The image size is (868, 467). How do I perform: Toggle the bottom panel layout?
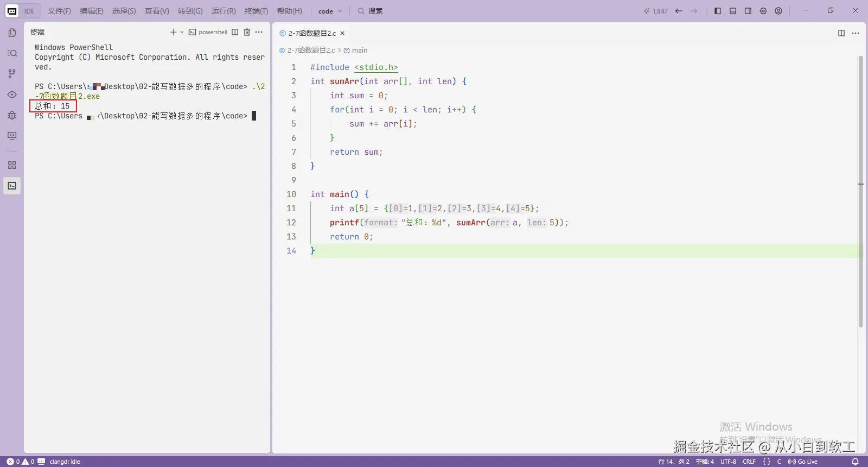733,11
